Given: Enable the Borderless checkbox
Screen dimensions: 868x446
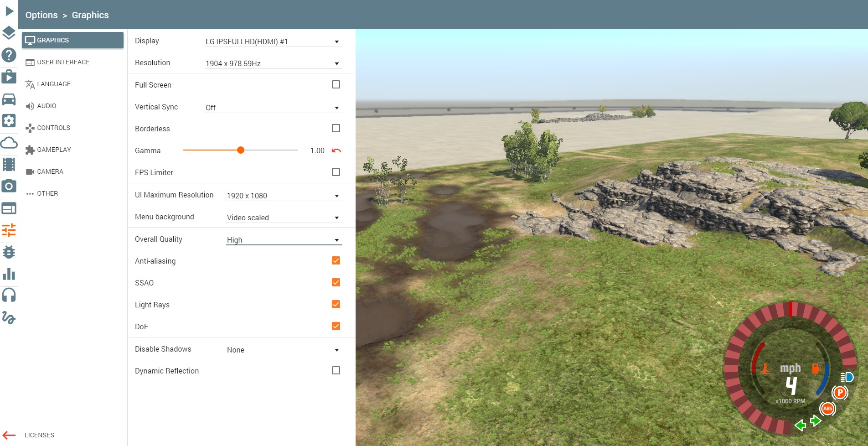Looking at the screenshot, I should 336,128.
